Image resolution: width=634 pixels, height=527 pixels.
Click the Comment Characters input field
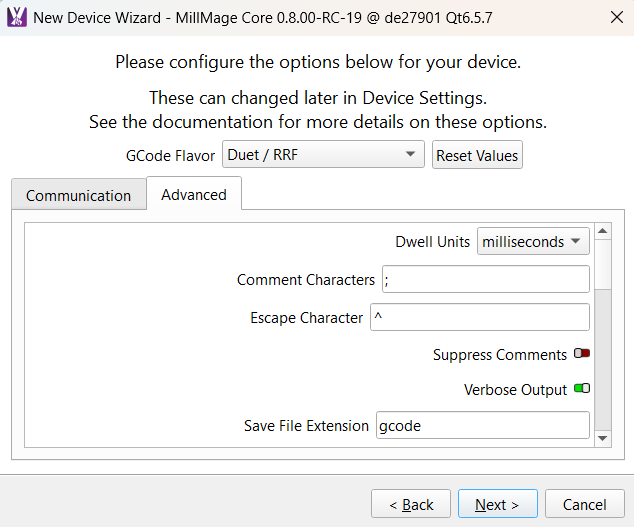[x=484, y=280]
